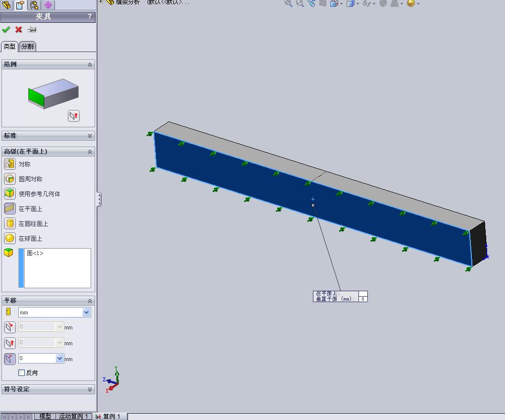
Task: Open View Orientation dropdown arrow
Action: [342, 4]
